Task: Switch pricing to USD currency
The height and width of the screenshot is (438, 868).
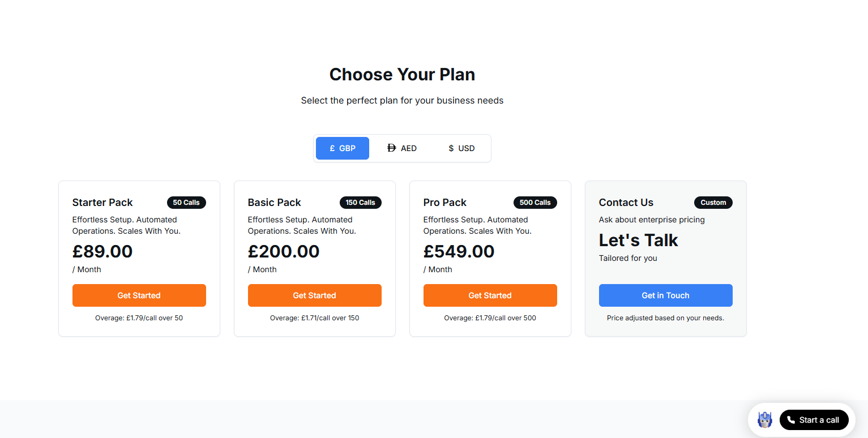Action: point(461,148)
